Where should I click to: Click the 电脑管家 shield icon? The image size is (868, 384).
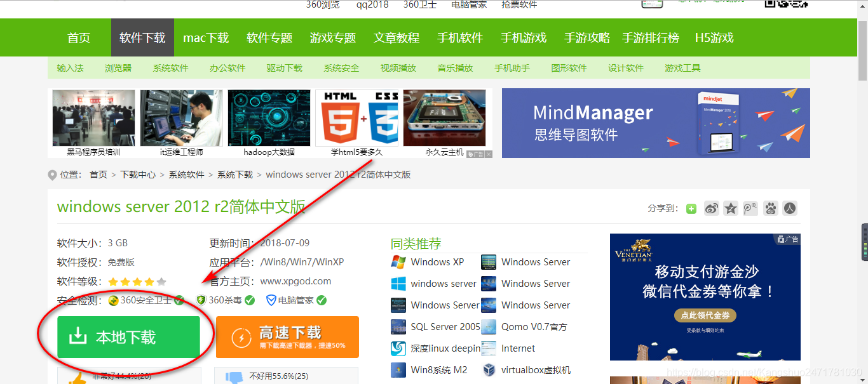click(271, 300)
